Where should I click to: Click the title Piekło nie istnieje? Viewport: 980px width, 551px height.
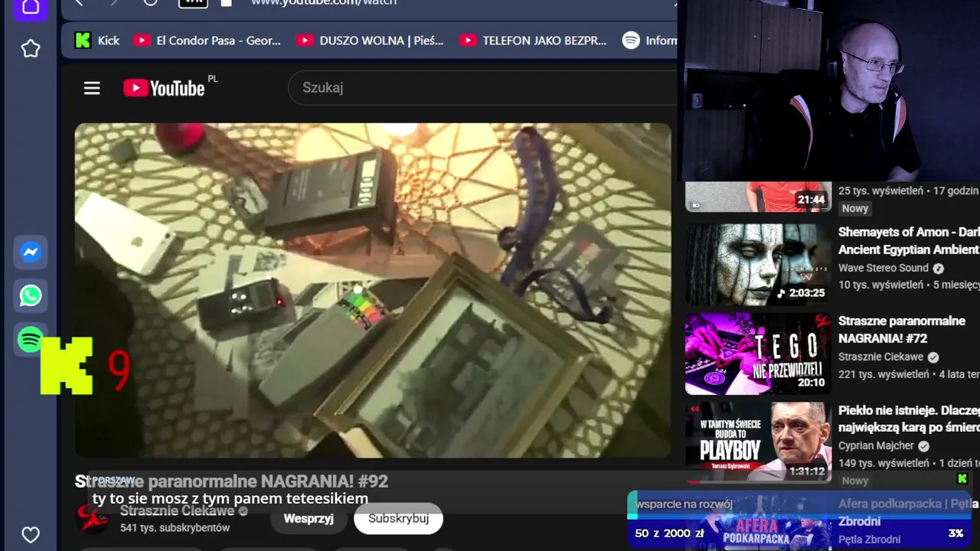click(x=909, y=419)
